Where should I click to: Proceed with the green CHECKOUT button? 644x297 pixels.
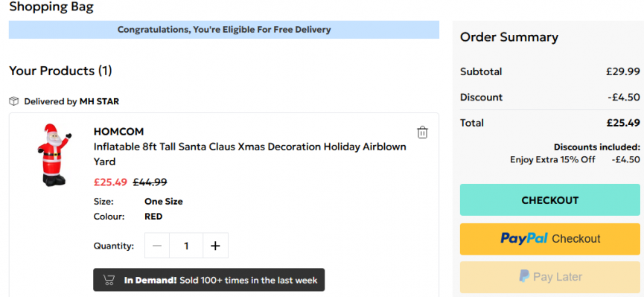[549, 200]
